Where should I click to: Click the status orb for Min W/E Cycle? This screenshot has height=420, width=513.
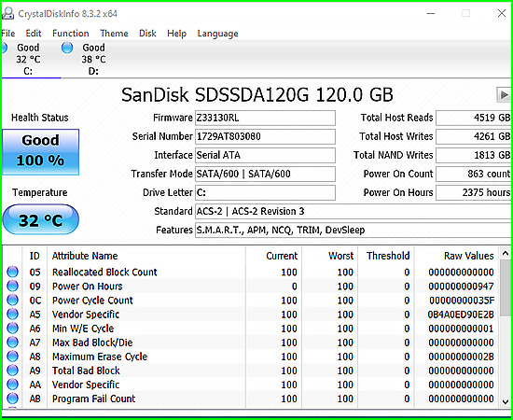(x=12, y=329)
